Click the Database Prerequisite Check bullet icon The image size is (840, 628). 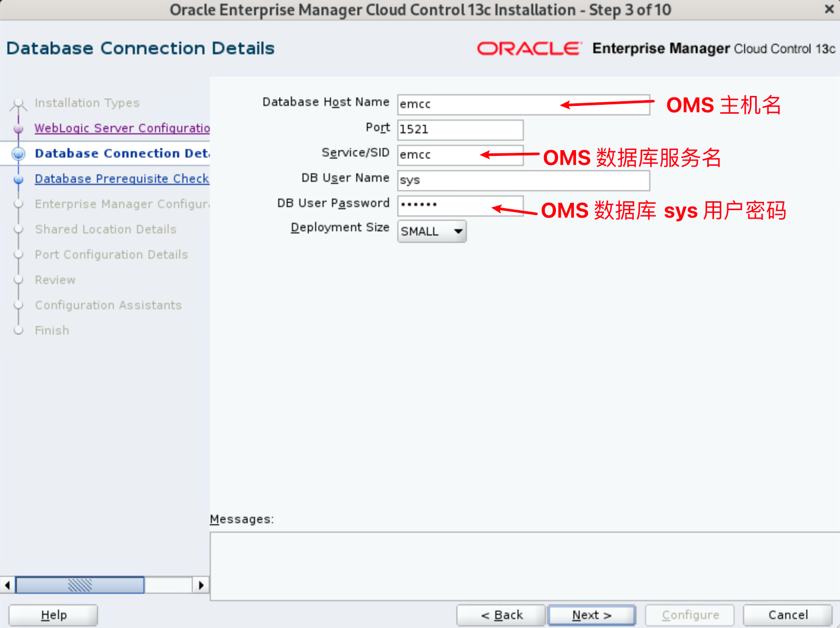pos(18,179)
